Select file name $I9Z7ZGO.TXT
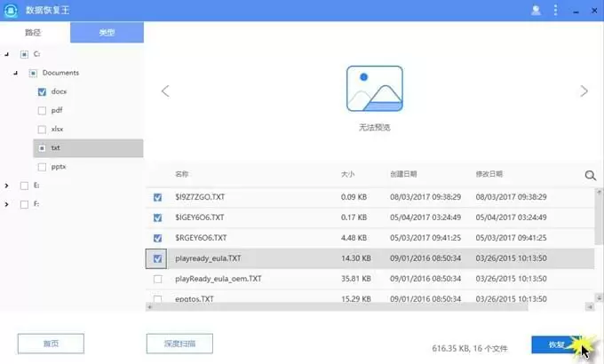The height and width of the screenshot is (364, 604). click(x=200, y=197)
